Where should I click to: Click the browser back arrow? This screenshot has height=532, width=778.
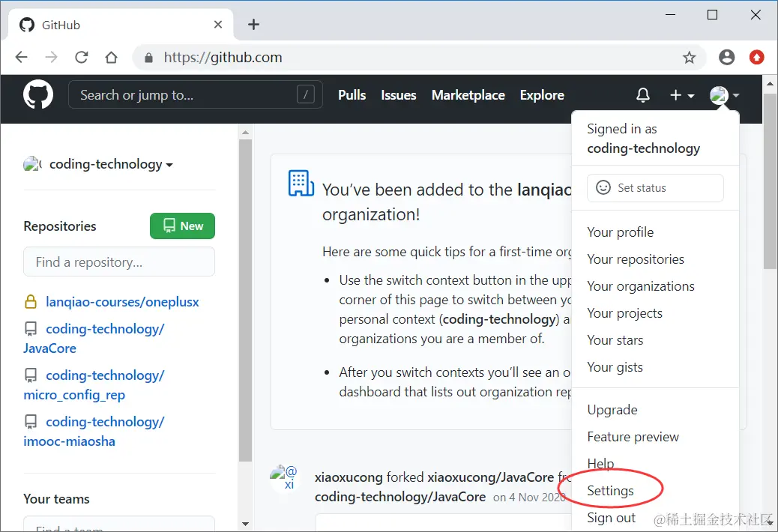tap(21, 58)
